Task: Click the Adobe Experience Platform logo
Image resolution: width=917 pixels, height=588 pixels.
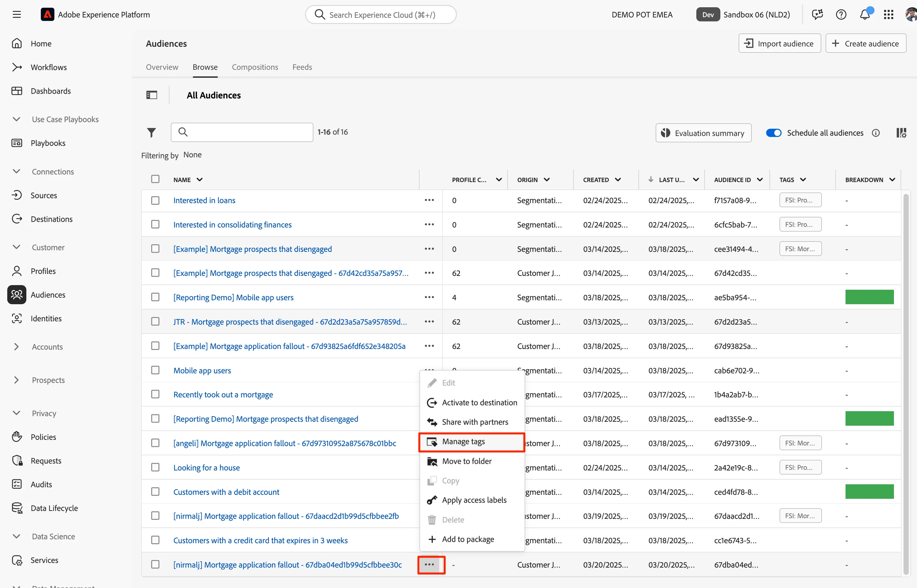Action: [47, 14]
